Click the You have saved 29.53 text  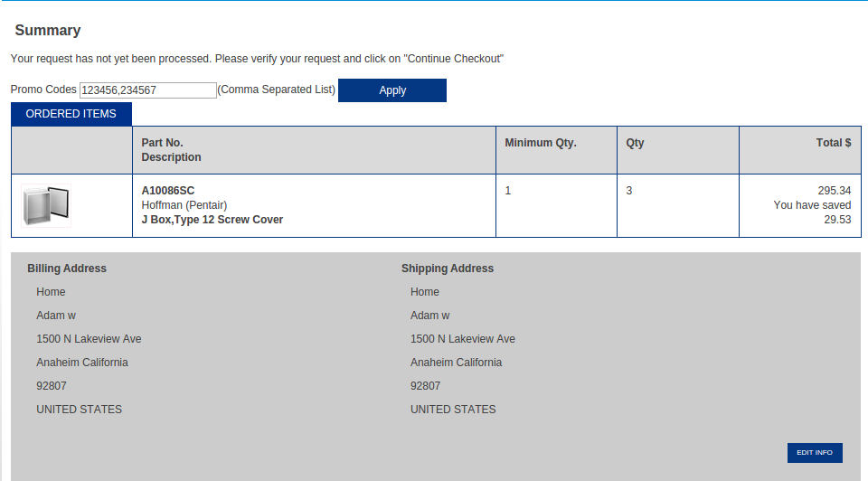tap(812, 212)
